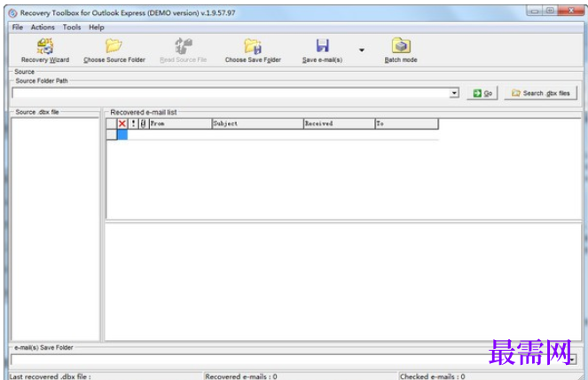Open Choose Save Folder tool
This screenshot has height=380, width=588.
253,51
